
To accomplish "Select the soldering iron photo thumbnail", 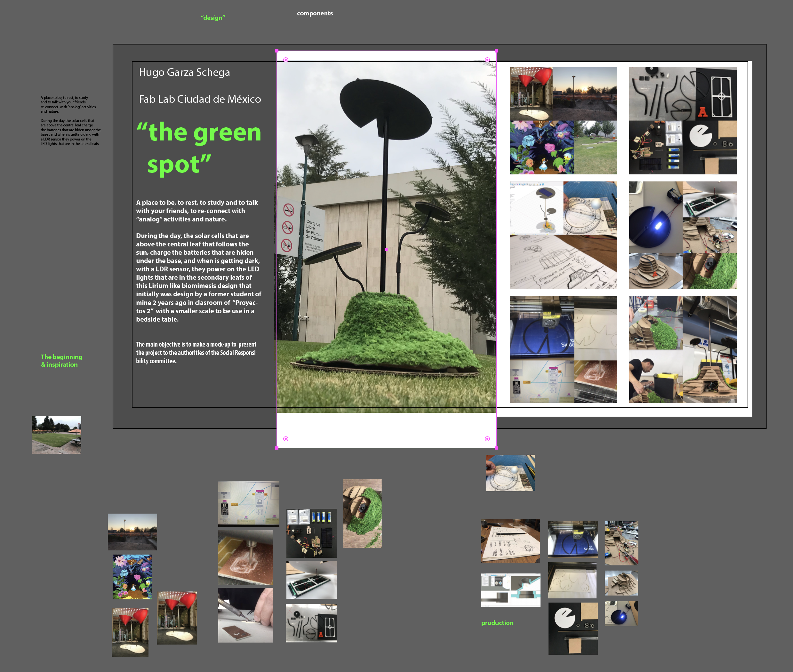I will click(245, 615).
